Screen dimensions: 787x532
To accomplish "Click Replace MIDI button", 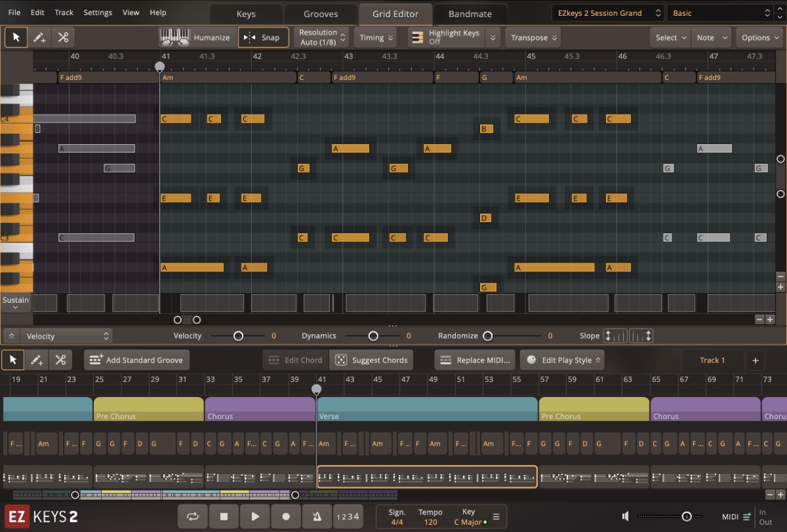I will coord(474,360).
